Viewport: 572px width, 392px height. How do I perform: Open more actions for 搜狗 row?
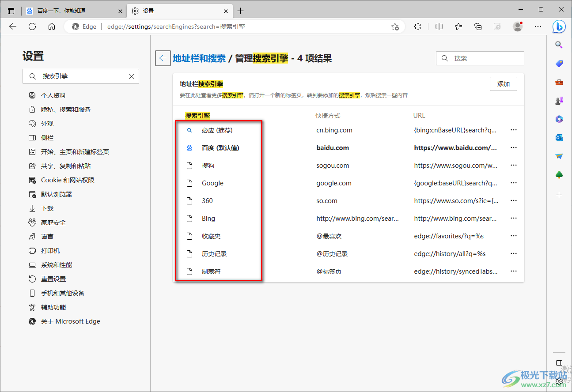(513, 166)
